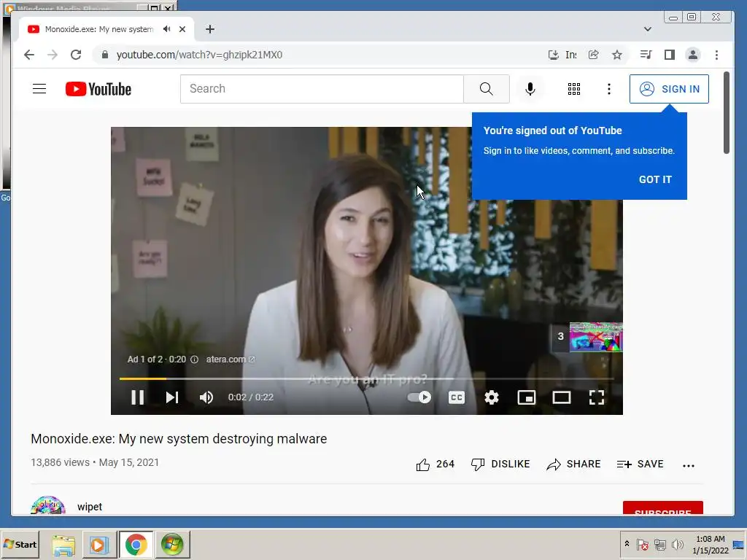Open the Action Center flag icon
The image size is (747, 560).
642,544
